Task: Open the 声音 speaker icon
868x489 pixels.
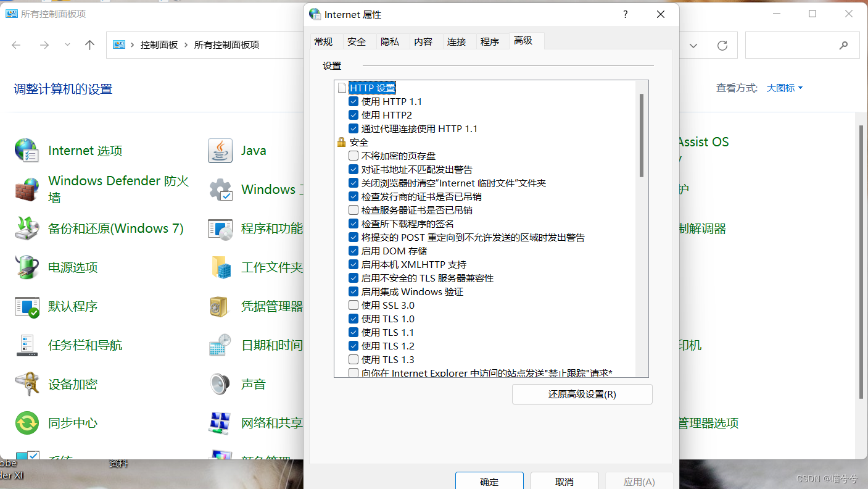Action: (x=220, y=383)
